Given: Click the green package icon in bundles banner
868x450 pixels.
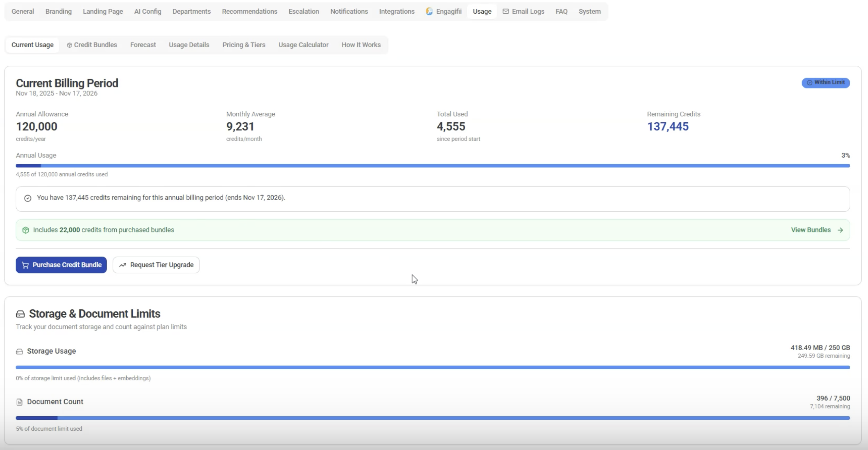Looking at the screenshot, I should coord(26,230).
